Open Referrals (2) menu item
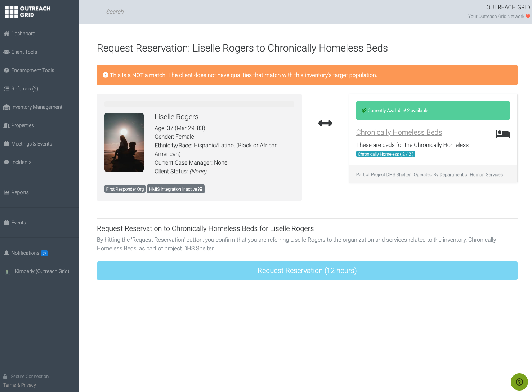Image resolution: width=532 pixels, height=392 pixels. coord(24,89)
